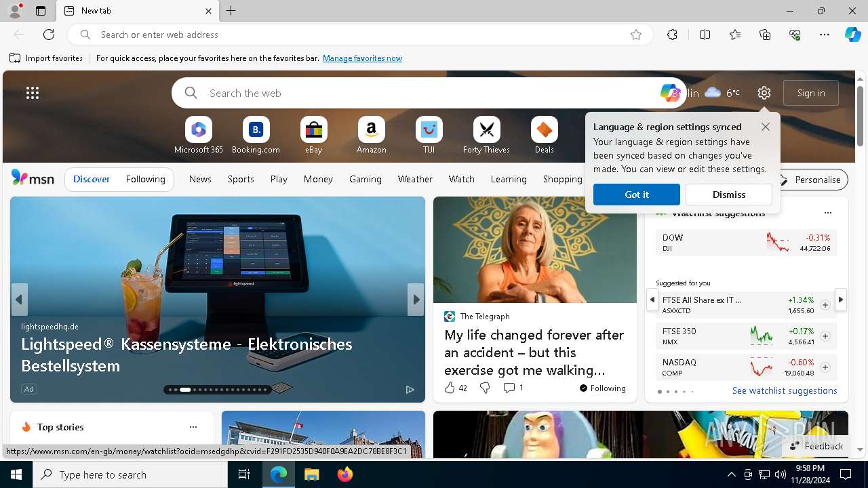
Task: Show hidden system tray icons
Action: [x=731, y=474]
